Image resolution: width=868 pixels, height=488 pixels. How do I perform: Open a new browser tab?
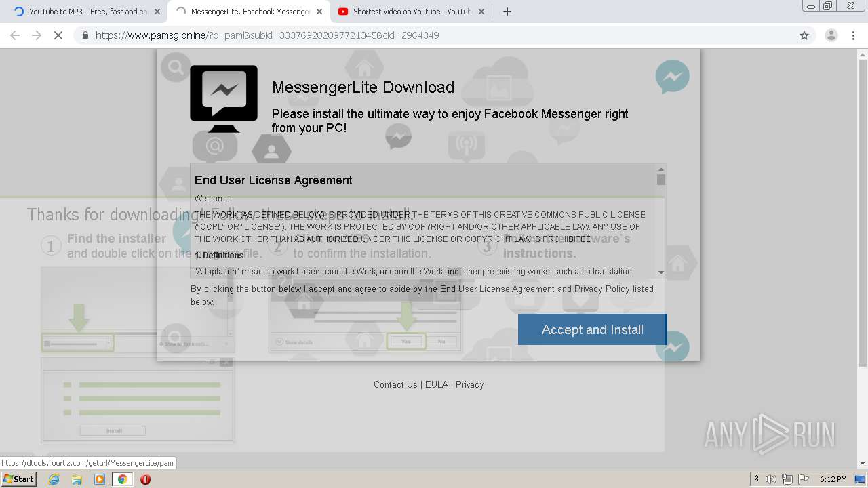(507, 12)
